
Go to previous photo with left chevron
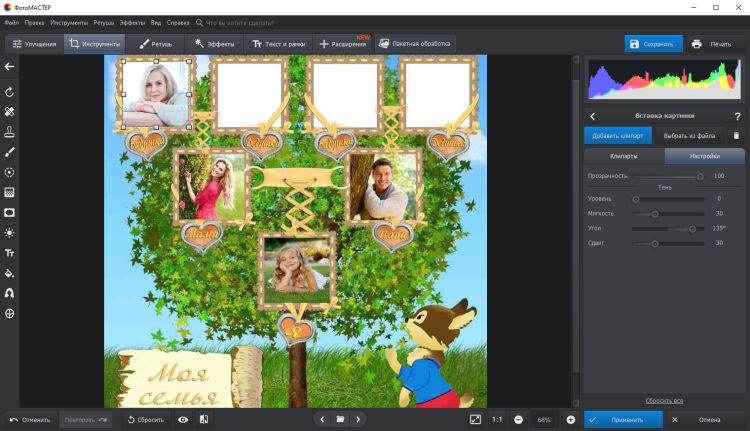pyautogui.click(x=322, y=420)
